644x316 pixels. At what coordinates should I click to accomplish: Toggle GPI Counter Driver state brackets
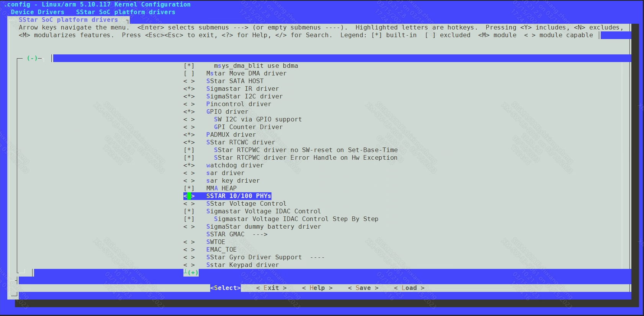coord(189,127)
